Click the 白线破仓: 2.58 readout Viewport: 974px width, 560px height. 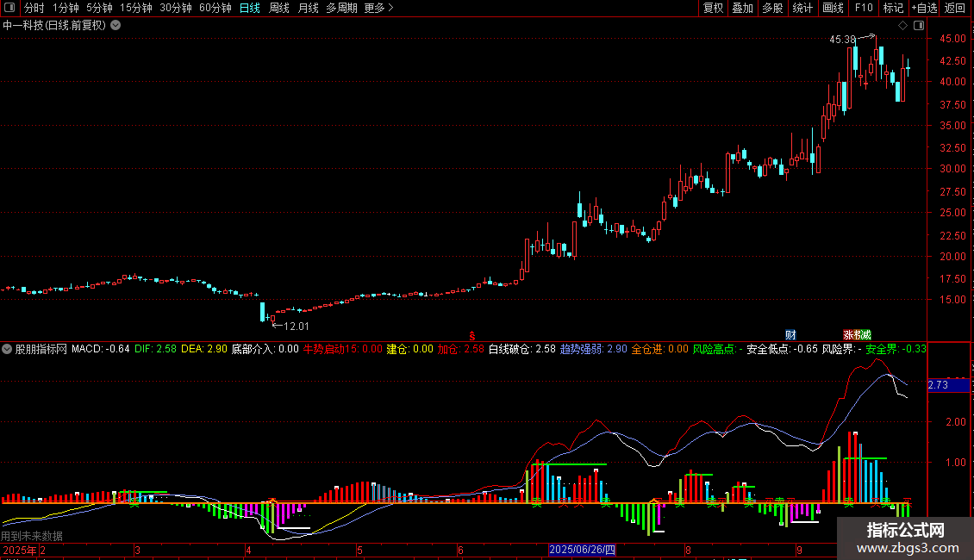coord(521,349)
